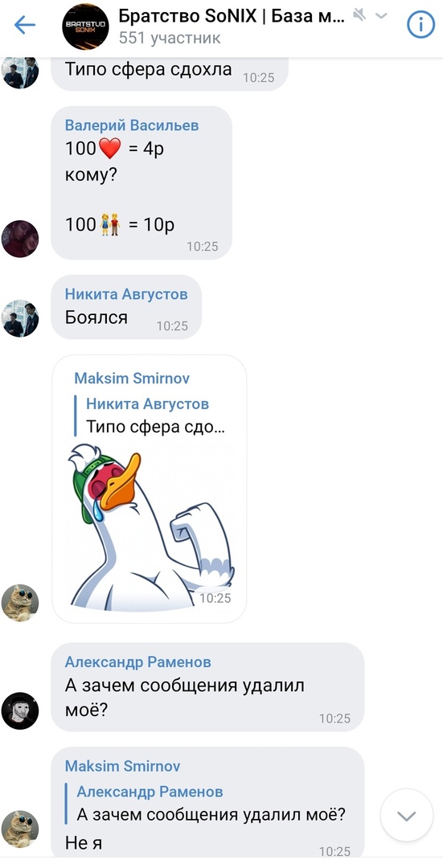Open the '551 участник' members subtitle

pos(170,38)
